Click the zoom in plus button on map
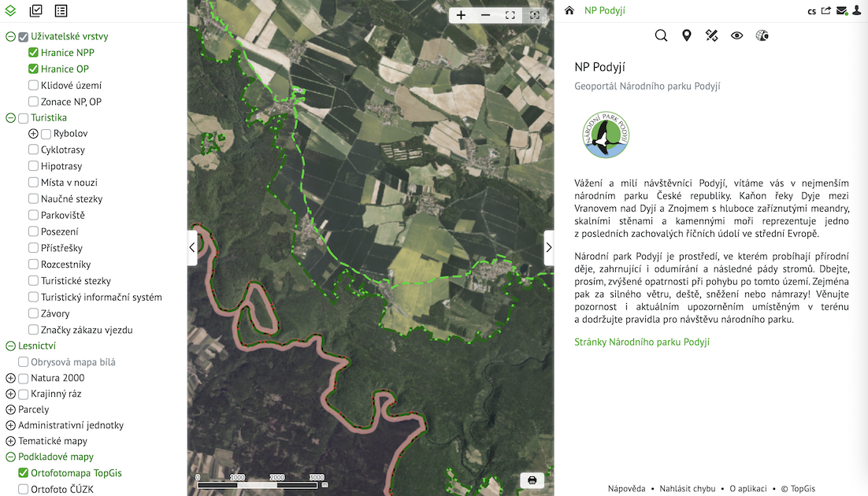 461,16
